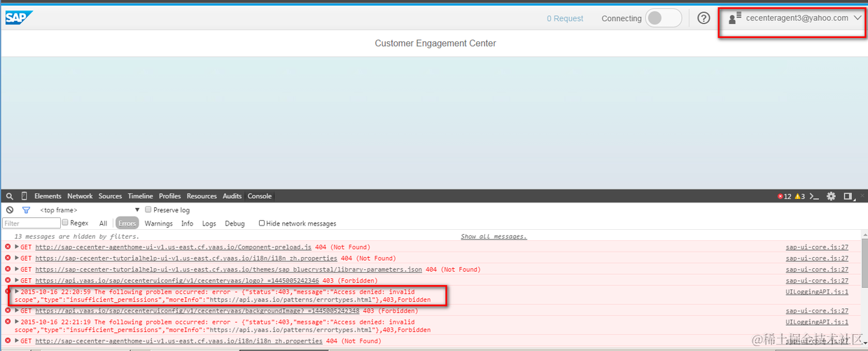868x351 pixels.
Task: Expand the backgroundImage 403 entry
Action: click(x=17, y=310)
